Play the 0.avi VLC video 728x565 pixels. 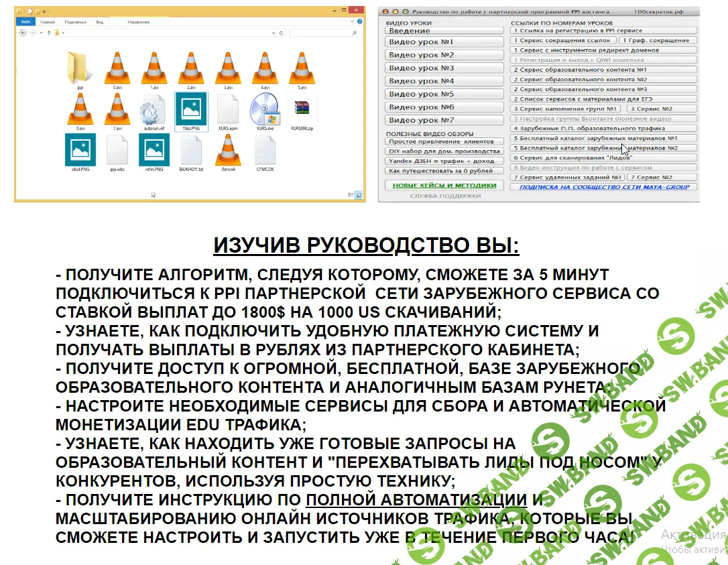coord(117,68)
